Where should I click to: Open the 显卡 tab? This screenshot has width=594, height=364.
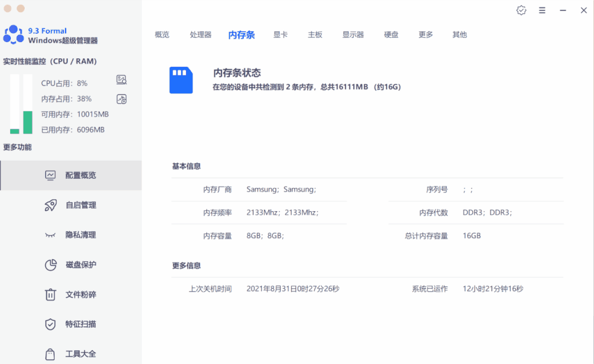coord(280,35)
